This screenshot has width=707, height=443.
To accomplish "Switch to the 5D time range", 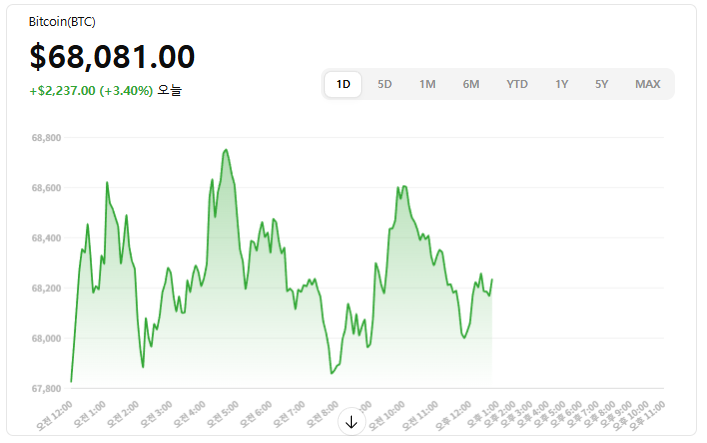I will 385,84.
